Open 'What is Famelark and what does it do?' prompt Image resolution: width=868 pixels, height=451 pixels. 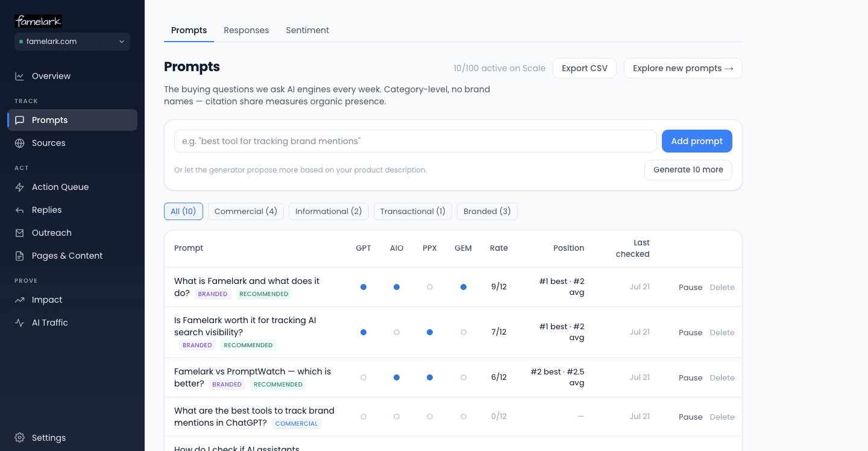tap(247, 287)
